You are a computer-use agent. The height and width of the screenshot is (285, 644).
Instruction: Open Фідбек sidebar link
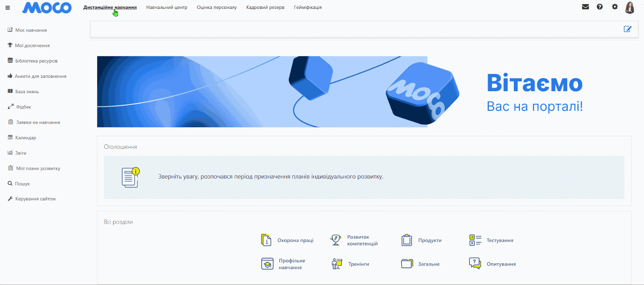(x=24, y=107)
